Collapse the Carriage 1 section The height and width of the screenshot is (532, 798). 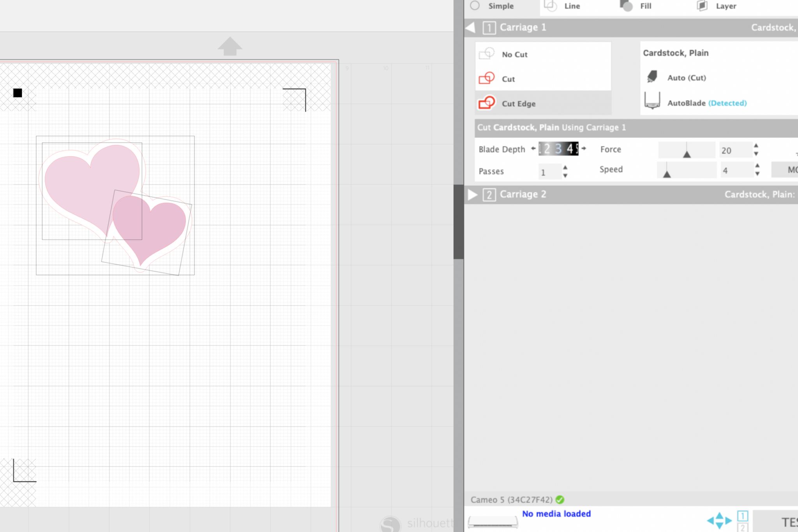(x=471, y=27)
